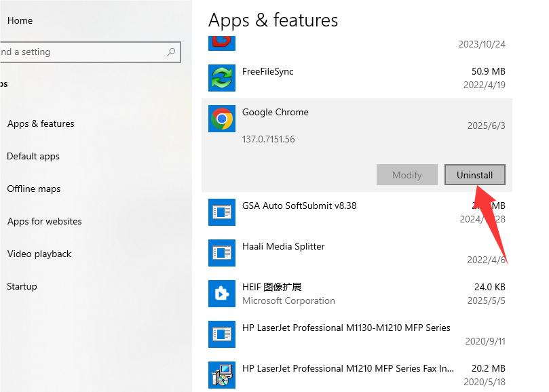Click HP Fax size 20.2 MB
549x392 pixels.
(x=489, y=368)
